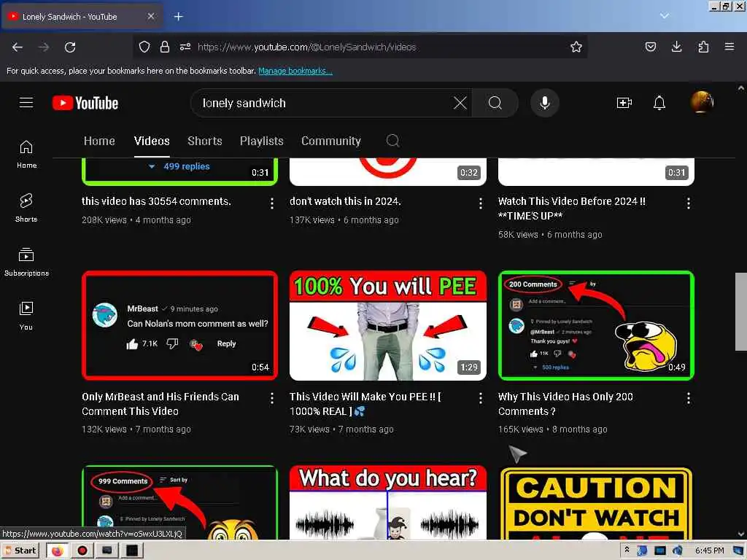Click the magnifier search button
This screenshot has width=747, height=560.
tap(495, 103)
